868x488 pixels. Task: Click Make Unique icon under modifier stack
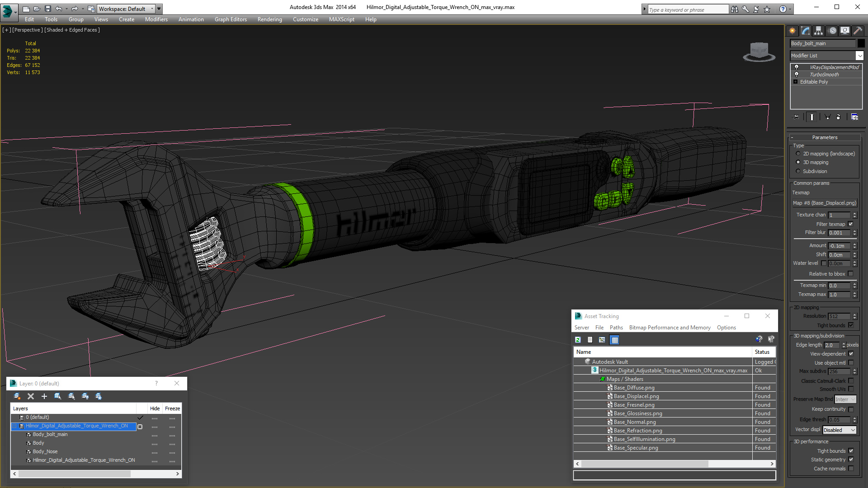tap(828, 117)
